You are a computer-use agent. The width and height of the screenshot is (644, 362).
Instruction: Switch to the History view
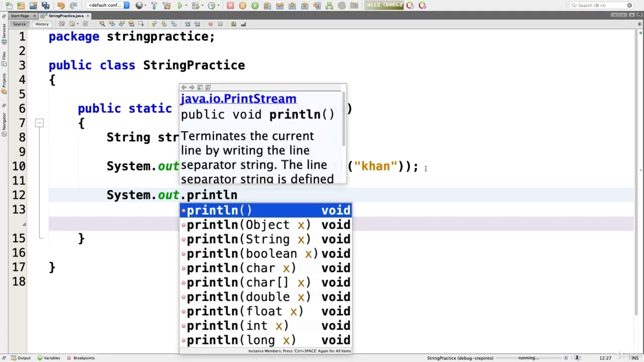[42, 24]
